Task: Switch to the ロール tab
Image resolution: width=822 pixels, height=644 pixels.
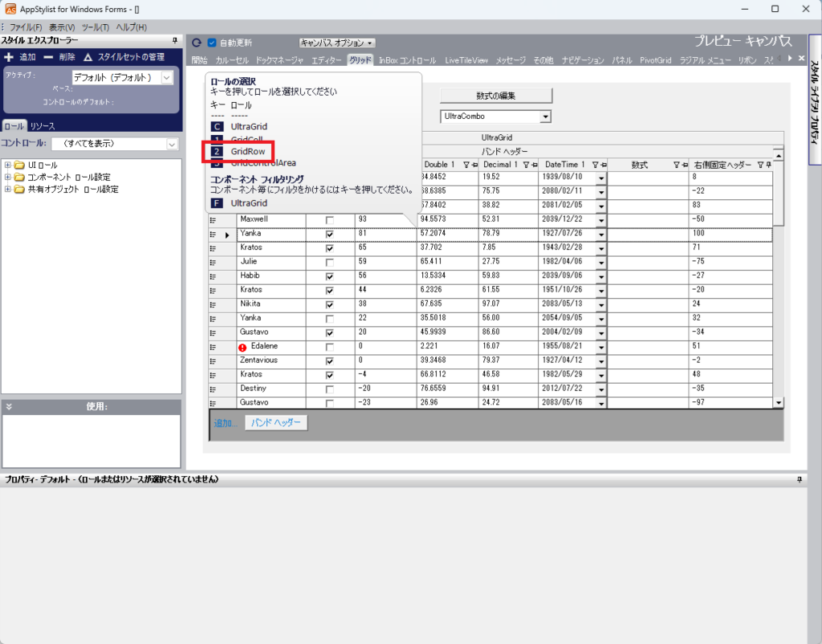Action: tap(14, 126)
